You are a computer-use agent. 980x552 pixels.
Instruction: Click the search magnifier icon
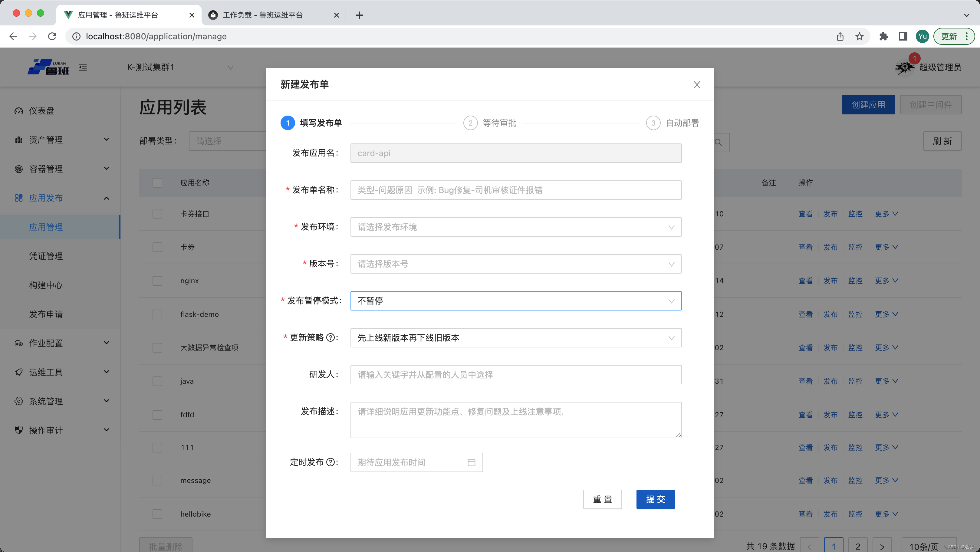tap(718, 143)
